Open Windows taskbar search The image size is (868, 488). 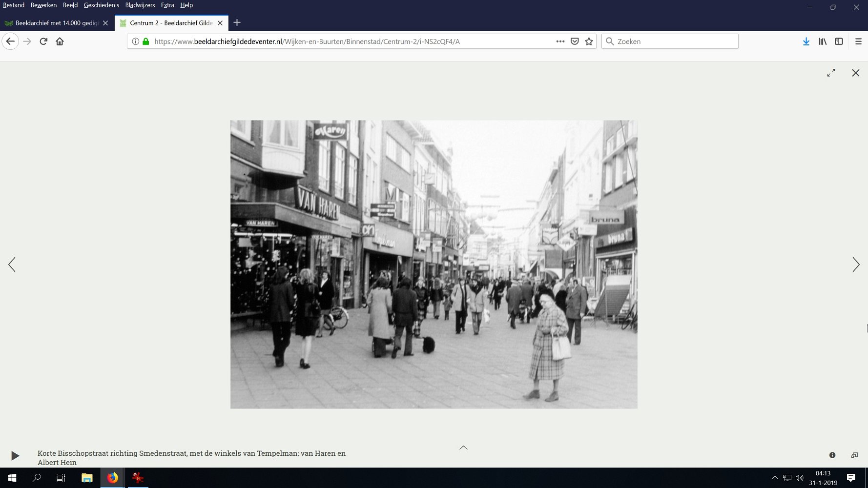click(37, 478)
